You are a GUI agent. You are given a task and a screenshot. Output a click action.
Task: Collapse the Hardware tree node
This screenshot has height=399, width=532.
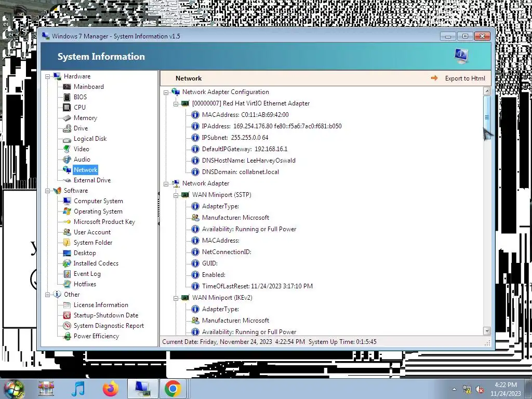tap(47, 76)
